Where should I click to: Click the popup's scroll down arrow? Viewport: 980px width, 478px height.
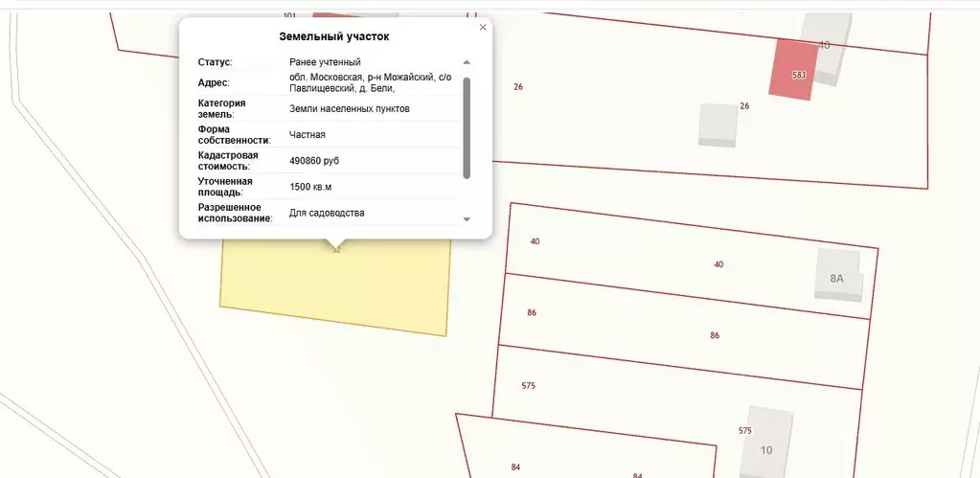pos(467,219)
